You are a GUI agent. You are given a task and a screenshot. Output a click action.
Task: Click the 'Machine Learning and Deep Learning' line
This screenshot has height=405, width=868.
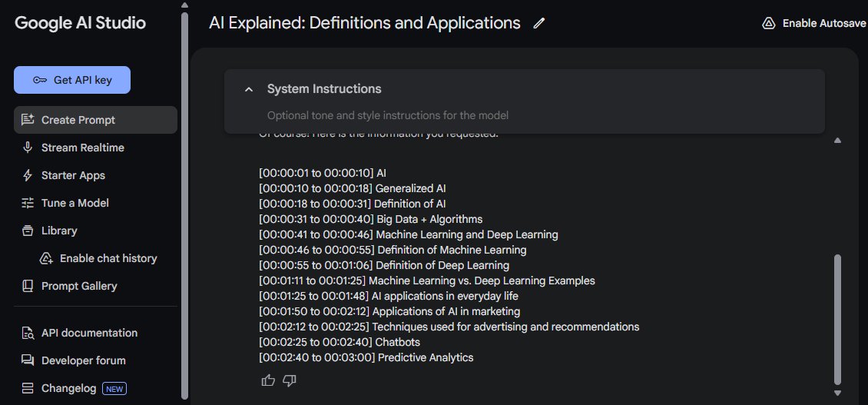409,235
